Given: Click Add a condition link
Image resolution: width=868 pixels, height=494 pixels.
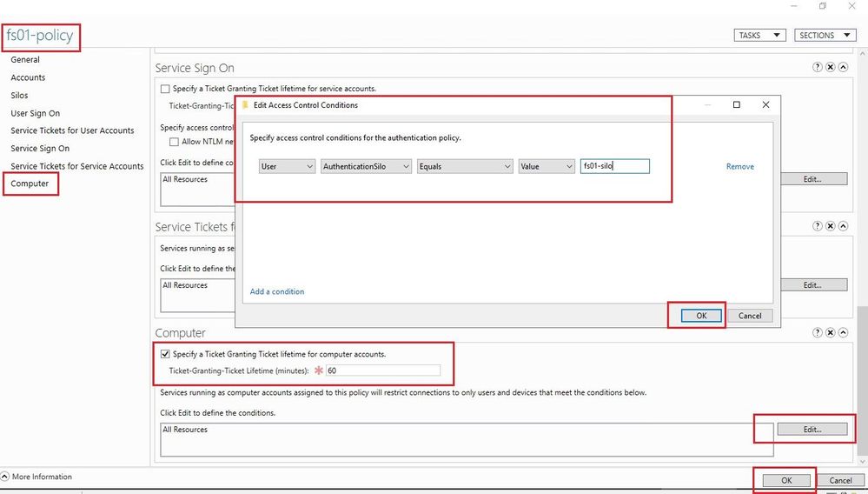Looking at the screenshot, I should click(x=277, y=291).
